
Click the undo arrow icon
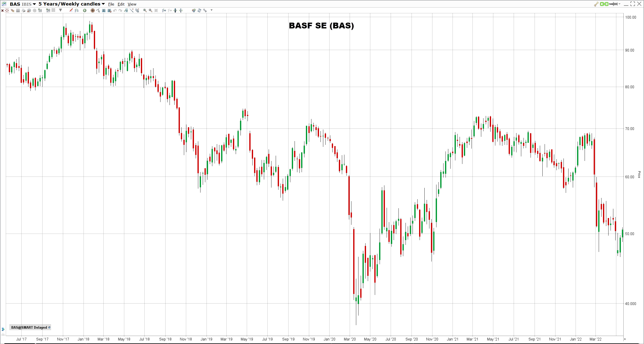[x=115, y=11]
